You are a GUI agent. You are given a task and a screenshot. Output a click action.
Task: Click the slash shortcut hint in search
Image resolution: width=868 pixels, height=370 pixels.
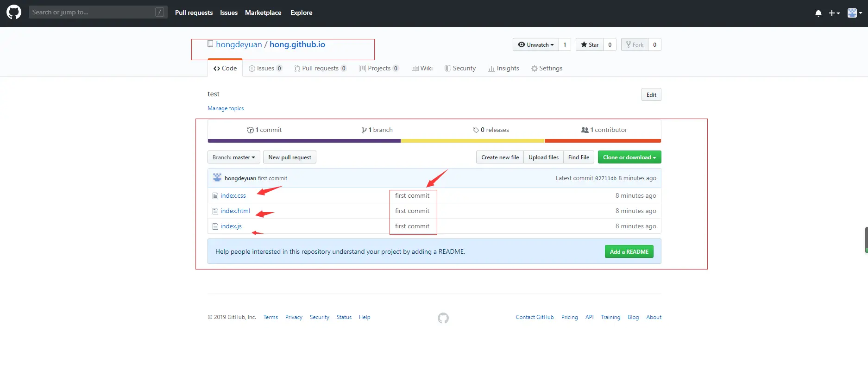[x=159, y=13]
